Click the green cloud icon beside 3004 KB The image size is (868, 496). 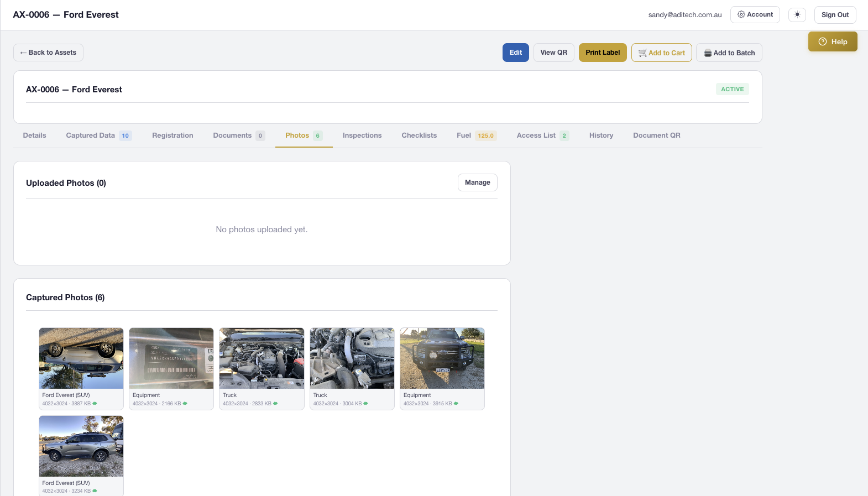[365, 404]
